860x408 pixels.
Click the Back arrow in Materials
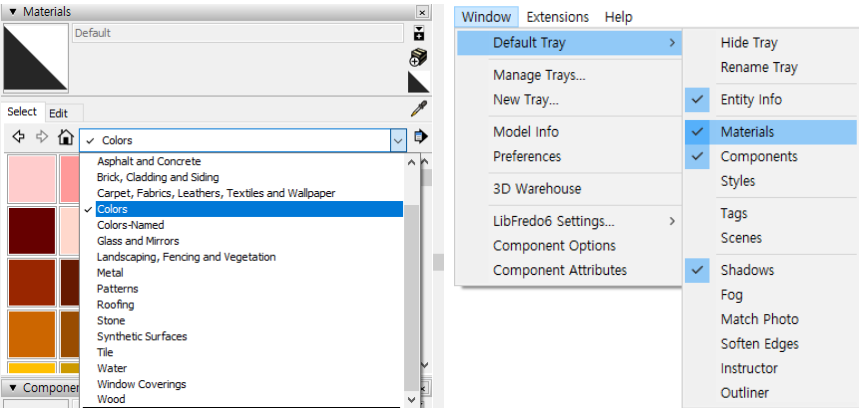click(18, 137)
